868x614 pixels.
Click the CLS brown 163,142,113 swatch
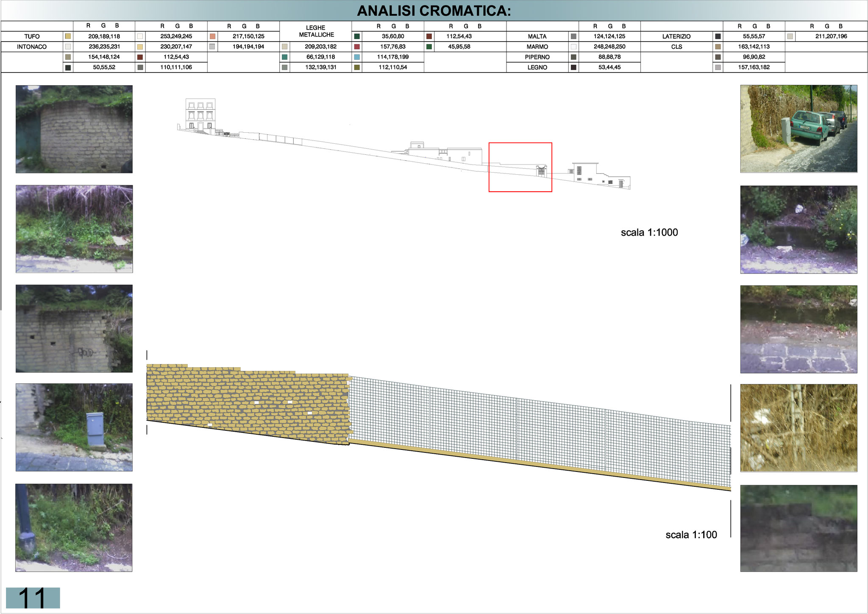click(x=718, y=47)
